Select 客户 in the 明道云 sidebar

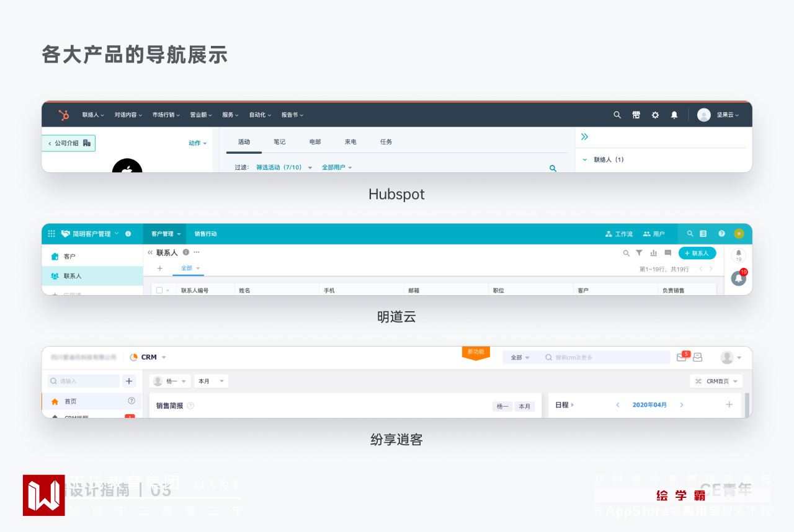coord(92,256)
